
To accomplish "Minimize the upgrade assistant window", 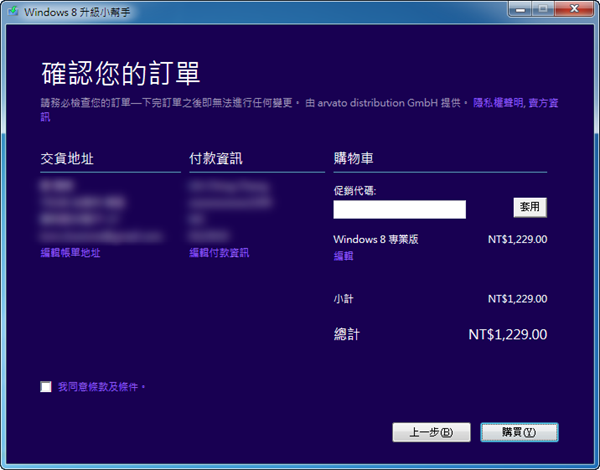I will click(x=520, y=9).
